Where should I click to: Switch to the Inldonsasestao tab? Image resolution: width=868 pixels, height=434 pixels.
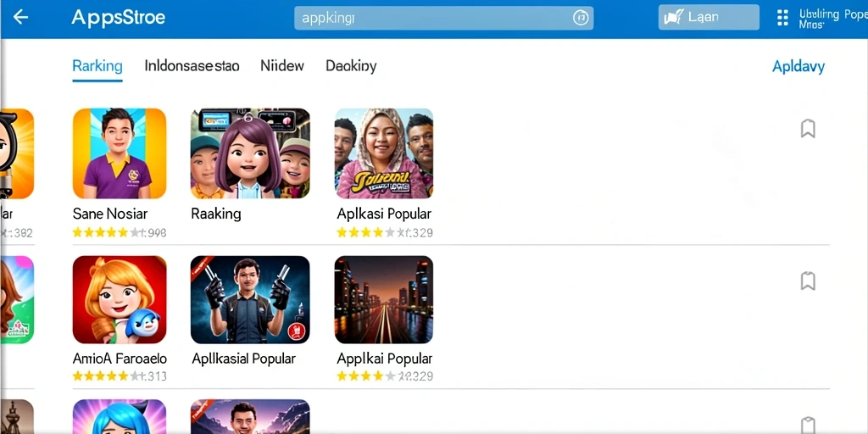coord(192,66)
